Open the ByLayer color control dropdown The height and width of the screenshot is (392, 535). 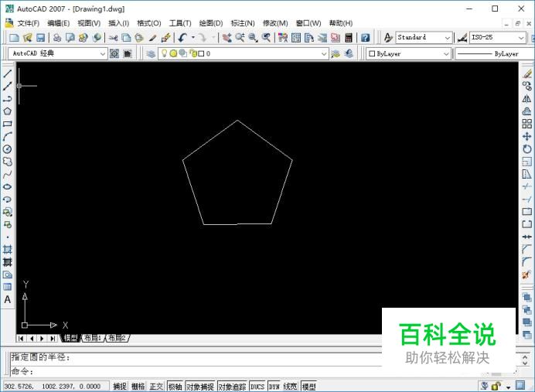[x=445, y=53]
